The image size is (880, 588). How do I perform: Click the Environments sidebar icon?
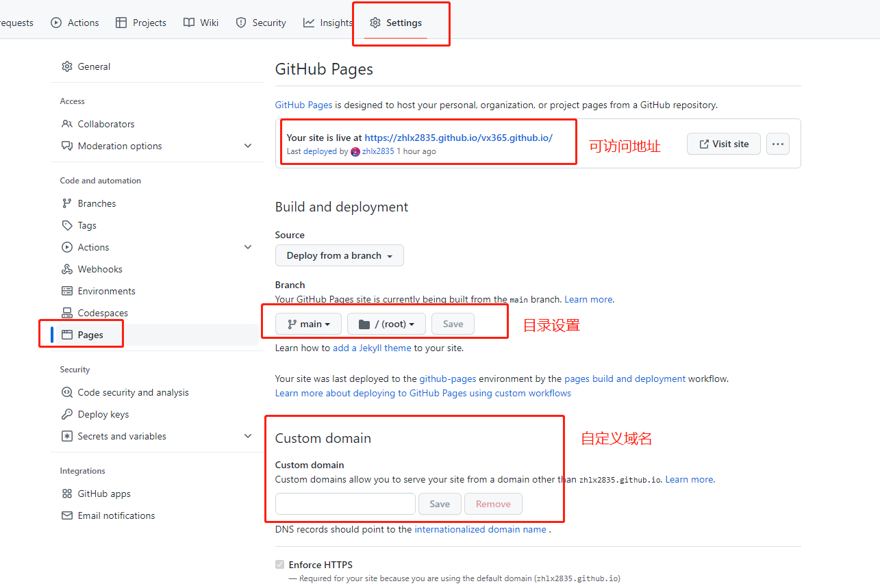(66, 290)
